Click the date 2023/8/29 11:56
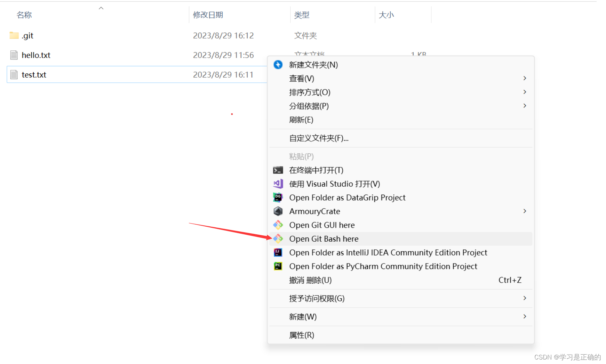 point(223,55)
